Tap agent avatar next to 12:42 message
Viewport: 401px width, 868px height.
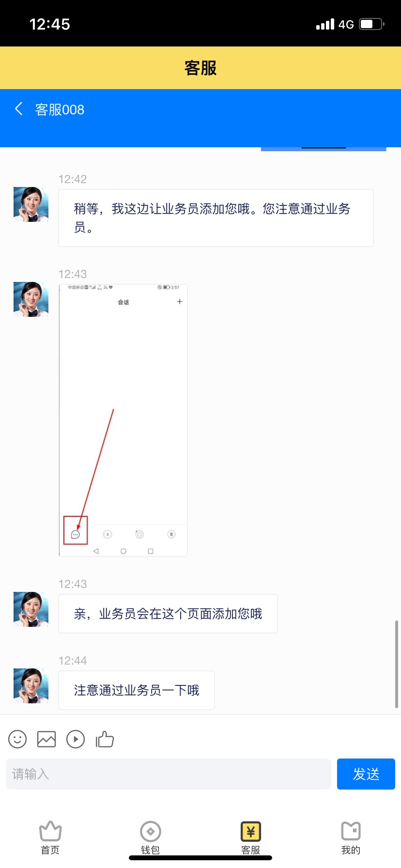pos(31,204)
